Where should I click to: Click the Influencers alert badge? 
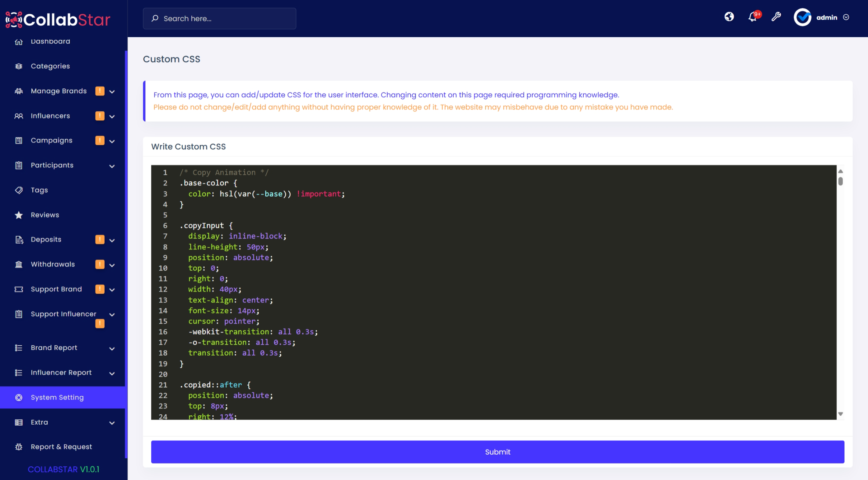[100, 116]
